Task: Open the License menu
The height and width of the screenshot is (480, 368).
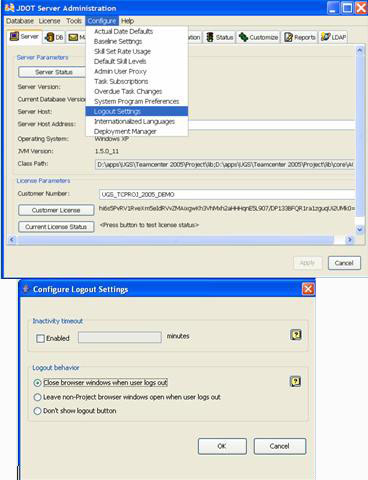Action: coord(49,21)
